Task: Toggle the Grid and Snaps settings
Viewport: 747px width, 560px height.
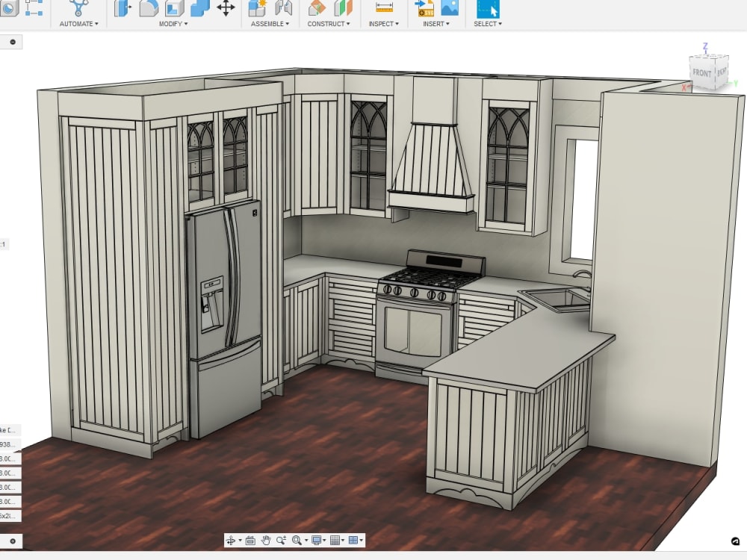Action: pyautogui.click(x=335, y=539)
